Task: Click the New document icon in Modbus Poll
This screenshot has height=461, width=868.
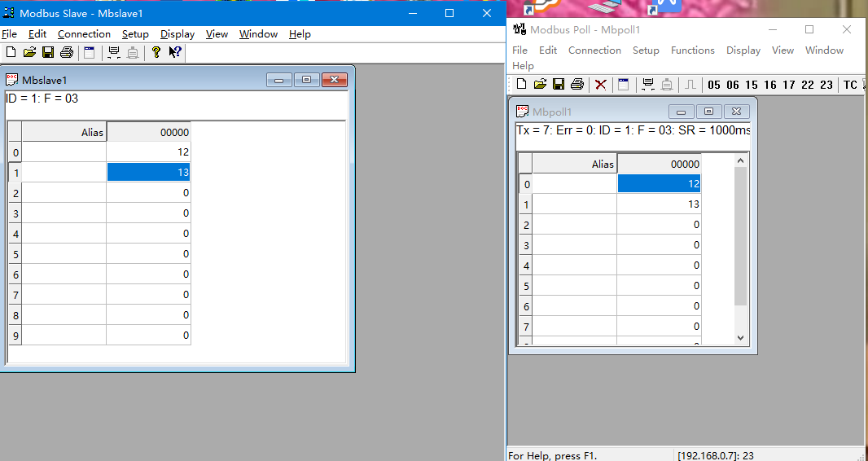Action: point(522,85)
